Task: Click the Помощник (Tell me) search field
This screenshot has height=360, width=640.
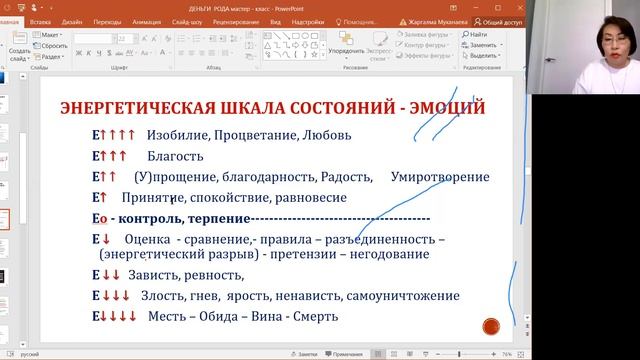Action: (356, 22)
